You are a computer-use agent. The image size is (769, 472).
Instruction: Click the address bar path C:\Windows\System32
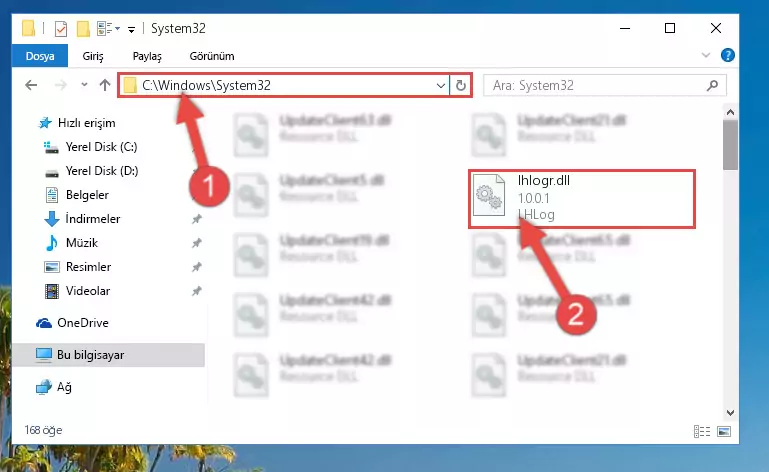pyautogui.click(x=206, y=85)
